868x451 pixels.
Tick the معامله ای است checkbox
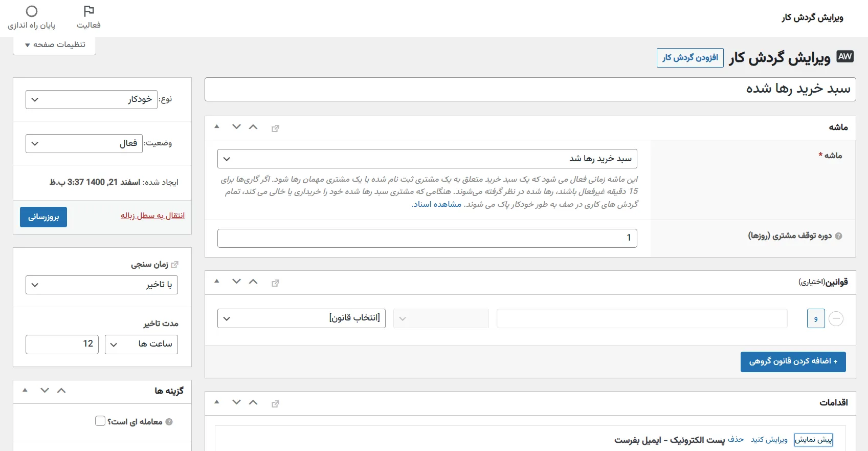(x=100, y=421)
